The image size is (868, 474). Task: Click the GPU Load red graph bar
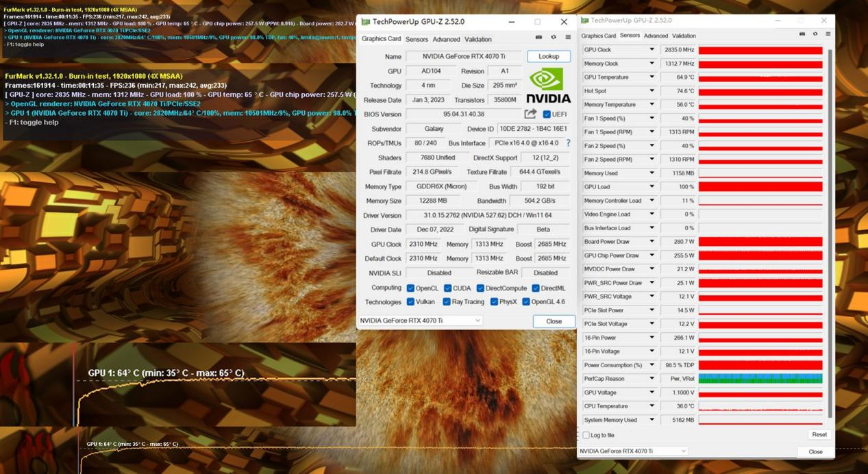pyautogui.click(x=760, y=187)
